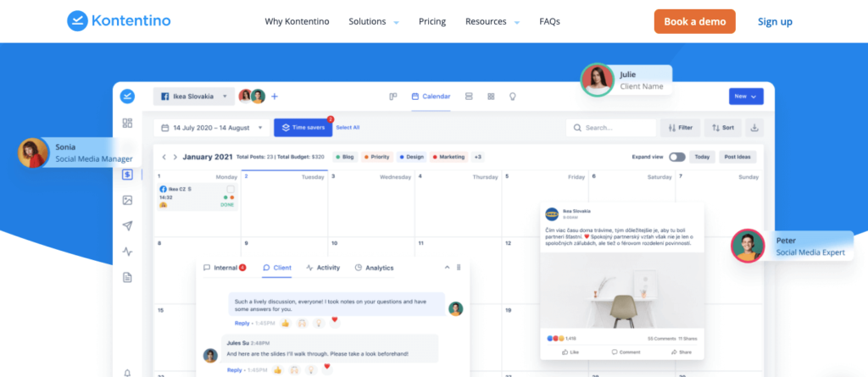
Task: Go to next month with right arrow
Action: 175,158
